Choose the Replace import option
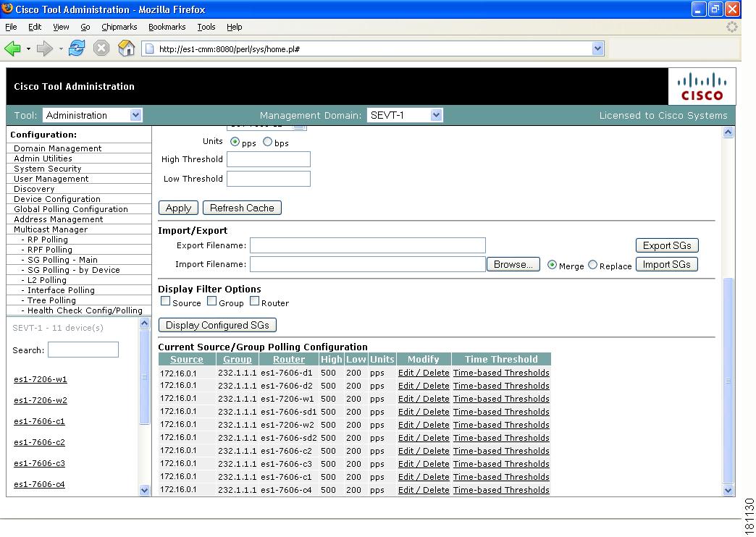This screenshot has height=537, width=756. tap(592, 265)
